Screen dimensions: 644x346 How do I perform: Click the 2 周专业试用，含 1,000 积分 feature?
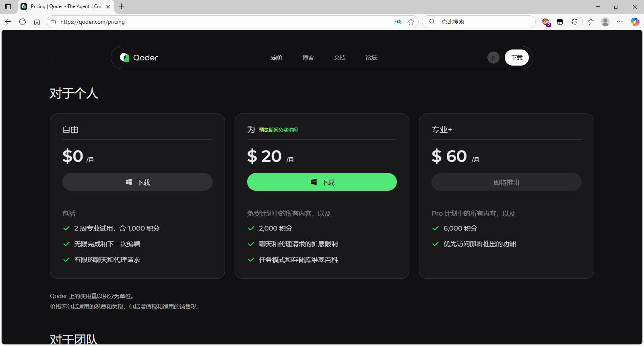[117, 228]
